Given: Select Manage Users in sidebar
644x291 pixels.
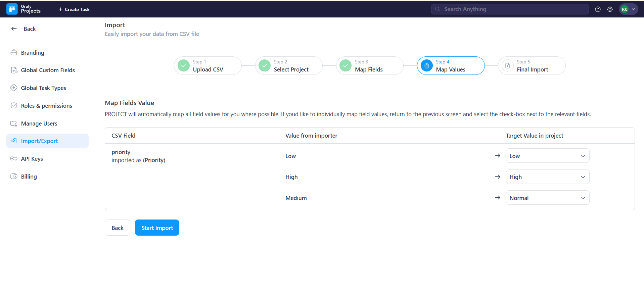Looking at the screenshot, I should coord(39,124).
